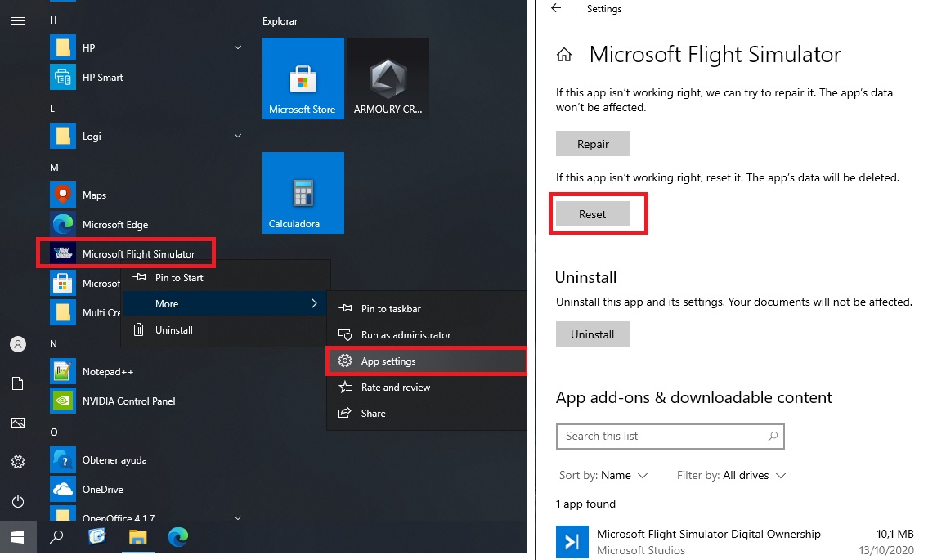Image resolution: width=946 pixels, height=560 pixels.
Task: Expand the OpenOffice folder chevron
Action: coord(238,517)
